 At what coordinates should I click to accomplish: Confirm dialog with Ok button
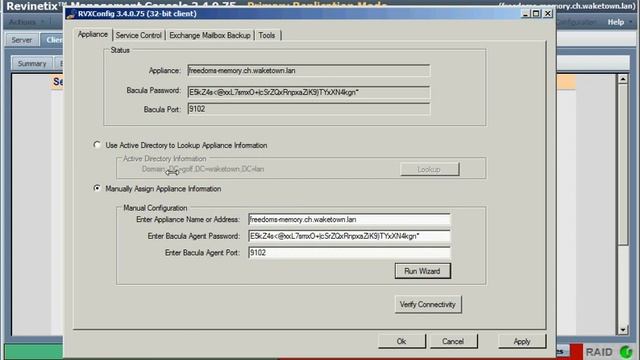pyautogui.click(x=402, y=341)
